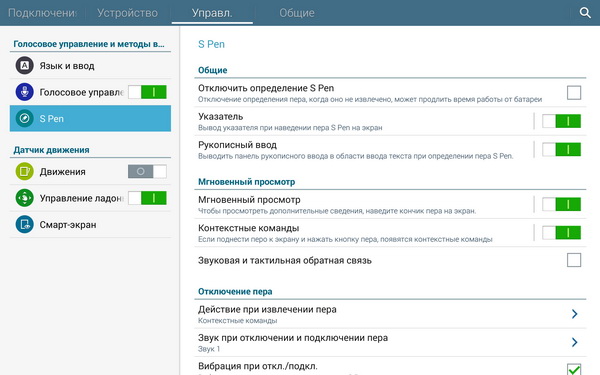Screen dimensions: 600x375
Task: Open Язык и ввод settings
Action: pyautogui.click(x=90, y=65)
